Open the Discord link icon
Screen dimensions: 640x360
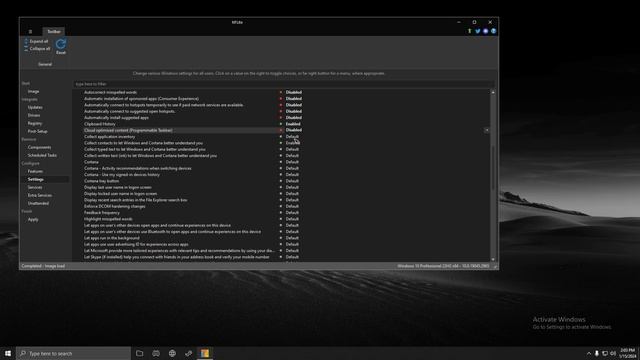pyautogui.click(x=485, y=31)
